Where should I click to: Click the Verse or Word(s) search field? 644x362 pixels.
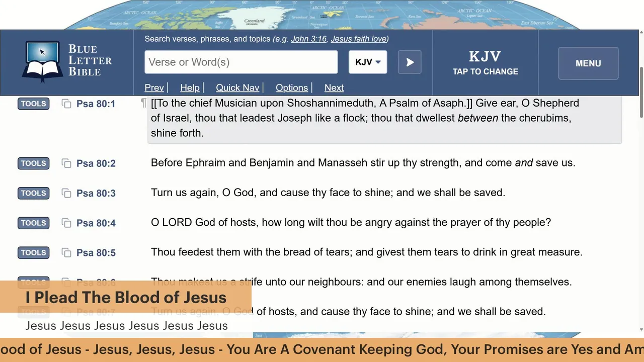[x=241, y=62]
